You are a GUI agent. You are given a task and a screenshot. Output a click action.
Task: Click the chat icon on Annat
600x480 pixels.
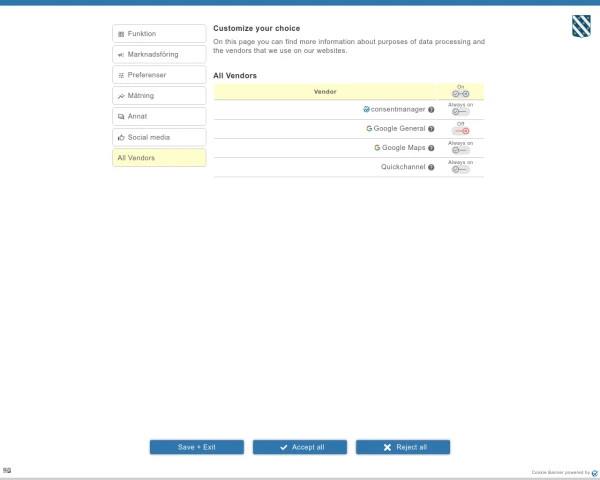click(x=121, y=117)
